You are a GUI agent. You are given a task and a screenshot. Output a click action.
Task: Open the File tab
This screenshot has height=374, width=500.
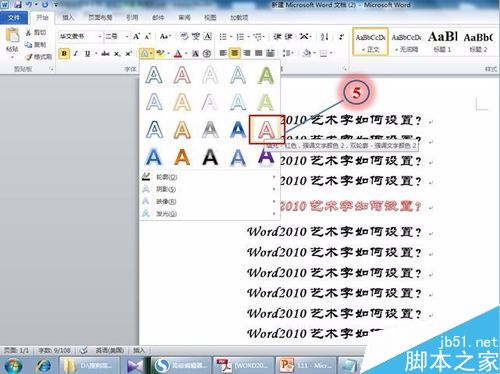click(x=14, y=18)
